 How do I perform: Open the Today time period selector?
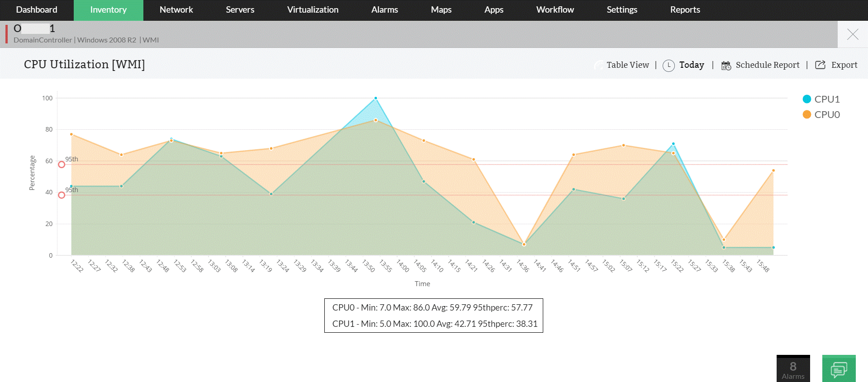691,65
